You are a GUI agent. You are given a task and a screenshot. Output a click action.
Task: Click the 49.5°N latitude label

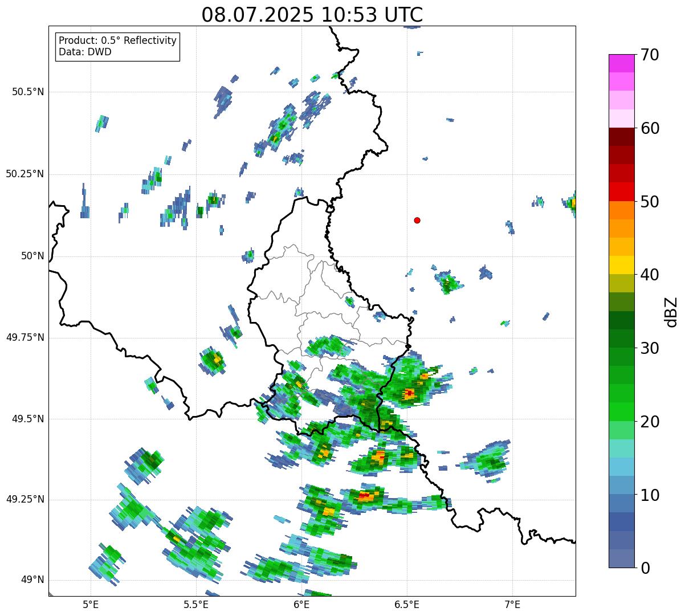pos(28,419)
